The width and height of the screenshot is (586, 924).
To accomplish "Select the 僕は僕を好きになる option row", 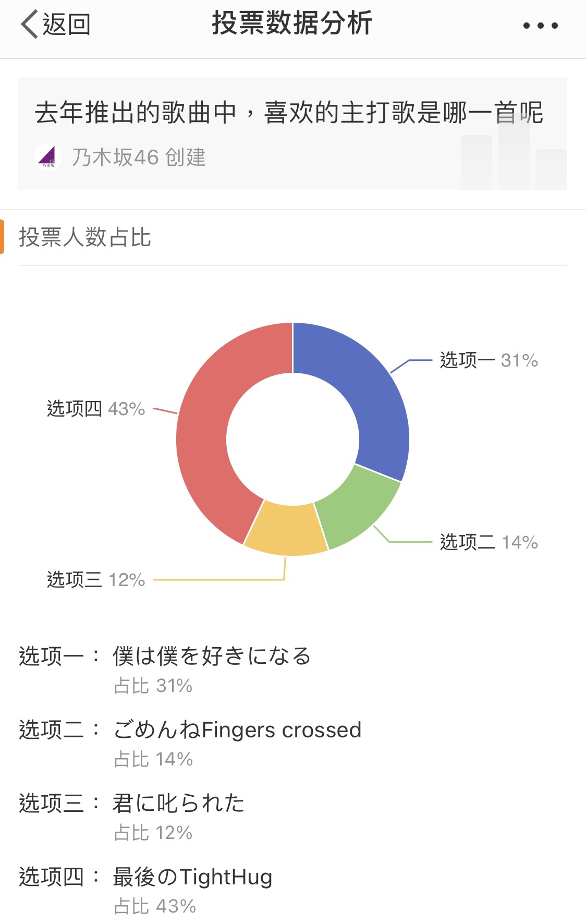I will [x=292, y=670].
